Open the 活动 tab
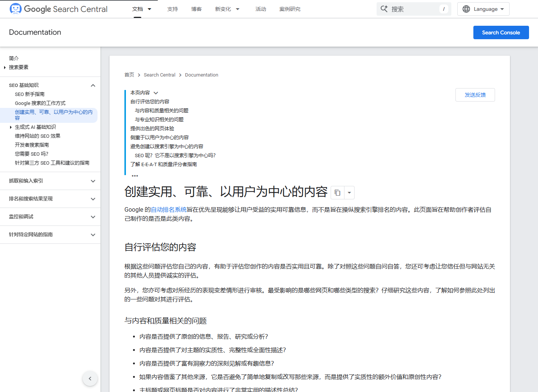Image resolution: width=538 pixels, height=392 pixels. click(261, 9)
